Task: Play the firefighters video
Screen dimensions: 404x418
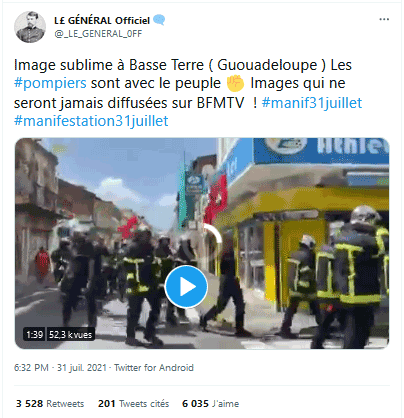Action: [186, 286]
